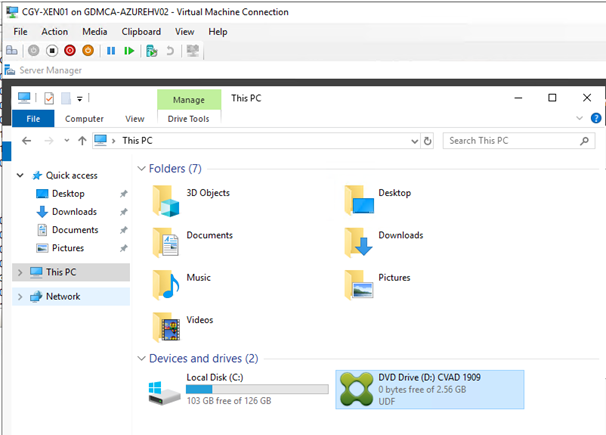This screenshot has width=606, height=435.
Task: Open the View menu of VM Connection
Action: [184, 32]
